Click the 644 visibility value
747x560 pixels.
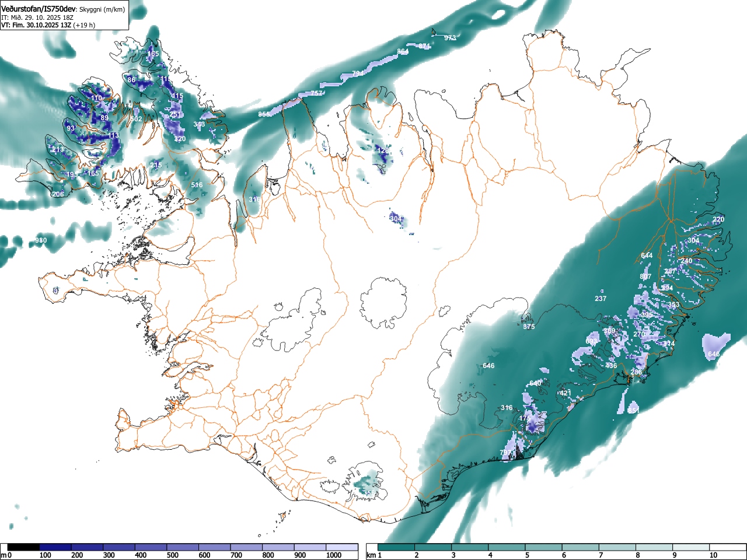647,256
